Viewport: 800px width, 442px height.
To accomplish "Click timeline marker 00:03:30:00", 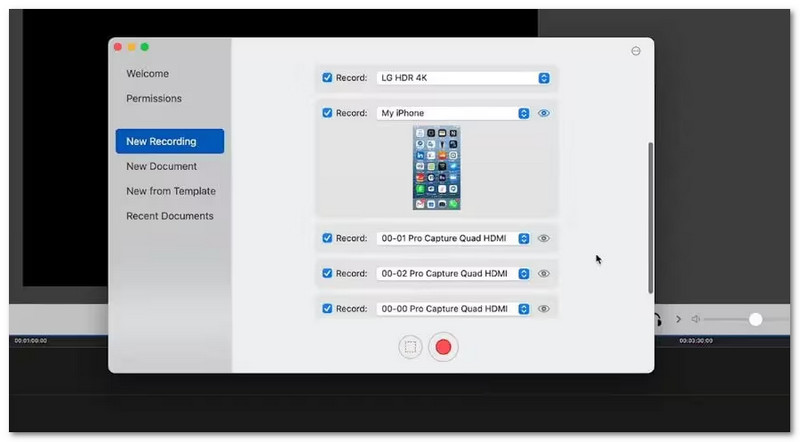I will (x=696, y=340).
